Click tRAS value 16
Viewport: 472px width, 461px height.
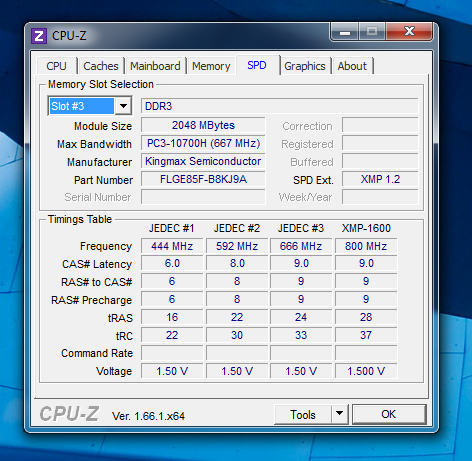(172, 317)
